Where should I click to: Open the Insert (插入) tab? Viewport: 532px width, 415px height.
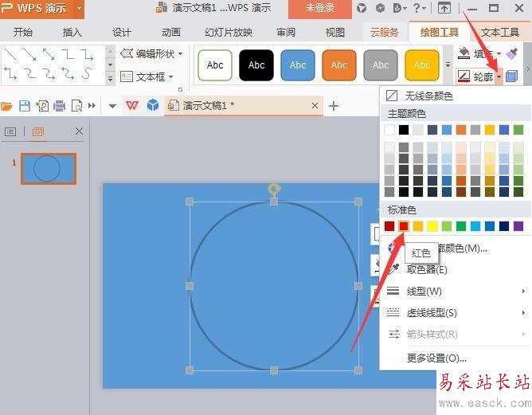(x=72, y=32)
